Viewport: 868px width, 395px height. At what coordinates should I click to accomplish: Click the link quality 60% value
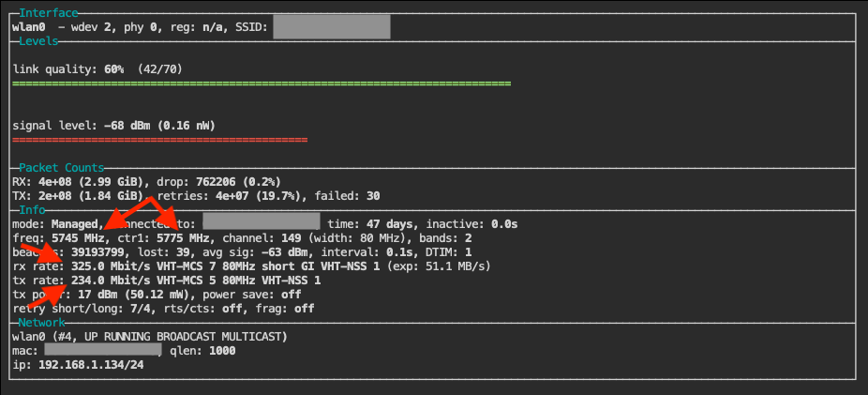point(112,68)
